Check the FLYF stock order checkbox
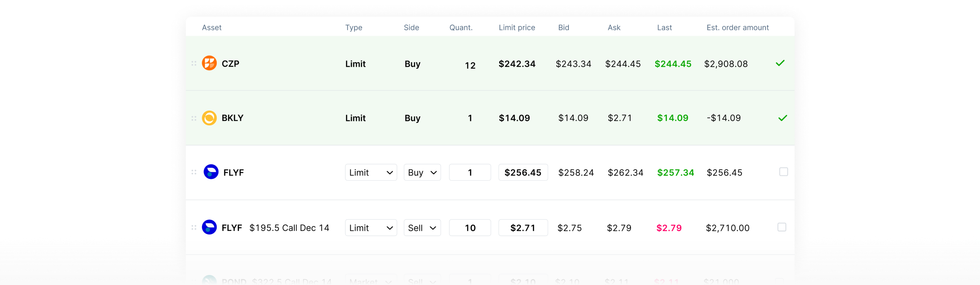Image resolution: width=980 pixels, height=285 pixels. [x=783, y=172]
